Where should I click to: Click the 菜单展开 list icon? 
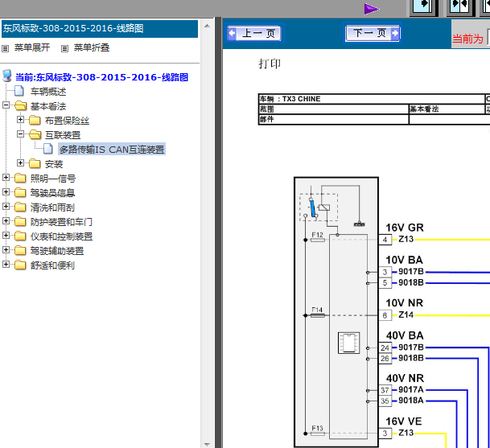pyautogui.click(x=6, y=48)
